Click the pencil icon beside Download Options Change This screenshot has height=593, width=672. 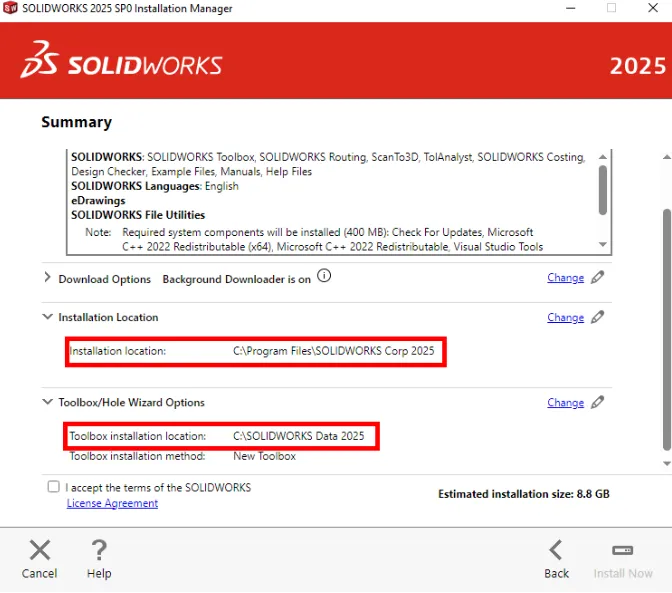tap(597, 277)
